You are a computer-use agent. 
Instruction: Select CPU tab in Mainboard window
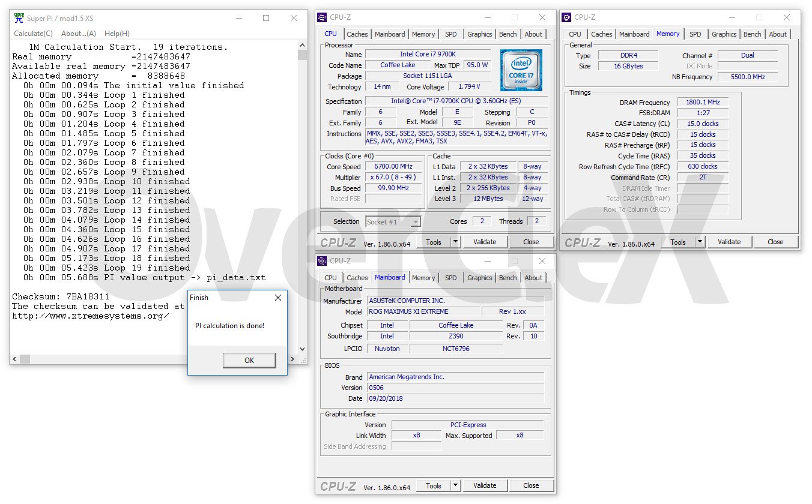coord(331,278)
